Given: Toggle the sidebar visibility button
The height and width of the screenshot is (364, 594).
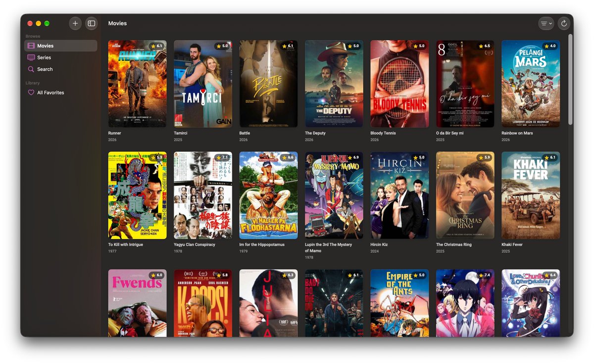Looking at the screenshot, I should click(x=91, y=23).
